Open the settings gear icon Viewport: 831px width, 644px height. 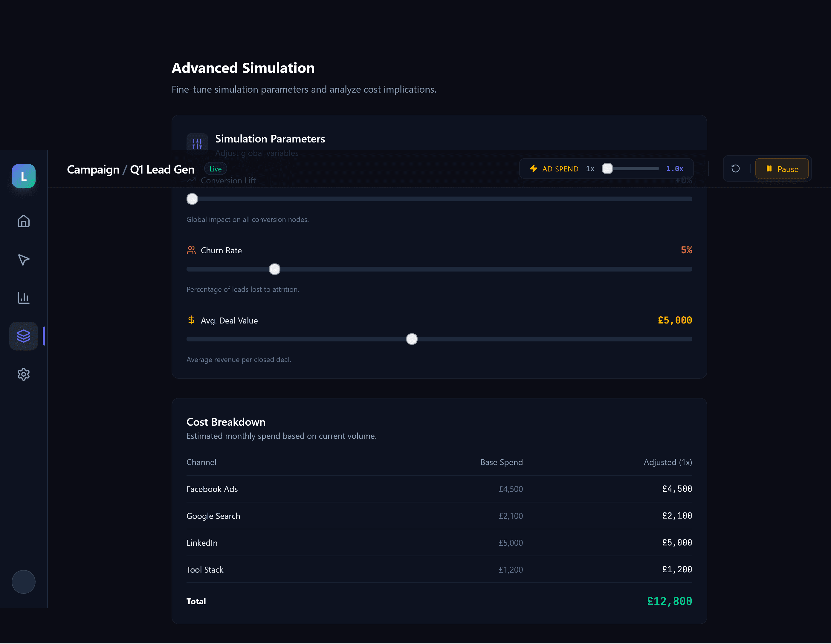point(24,375)
